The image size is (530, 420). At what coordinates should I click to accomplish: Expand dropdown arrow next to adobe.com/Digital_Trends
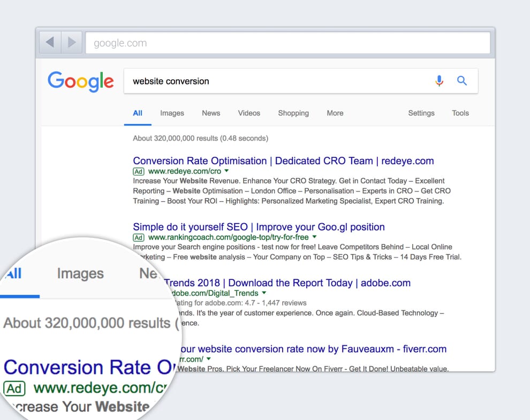(264, 293)
